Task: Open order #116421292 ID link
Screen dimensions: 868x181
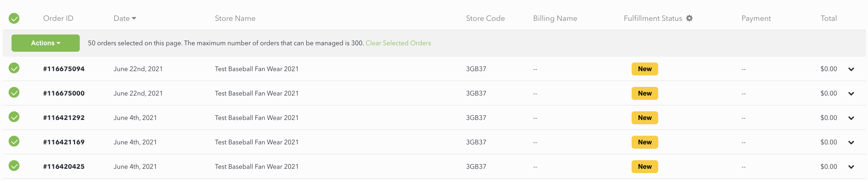Action: pos(64,118)
